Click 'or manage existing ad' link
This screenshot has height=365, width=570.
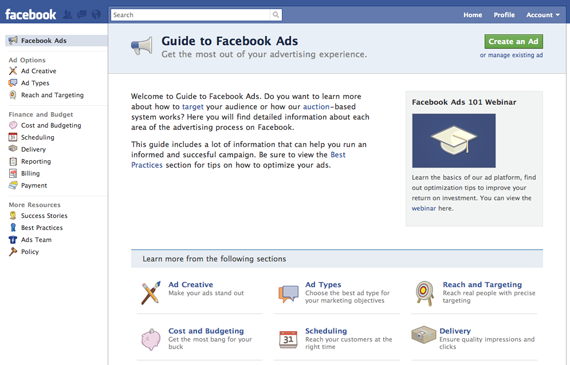click(511, 55)
